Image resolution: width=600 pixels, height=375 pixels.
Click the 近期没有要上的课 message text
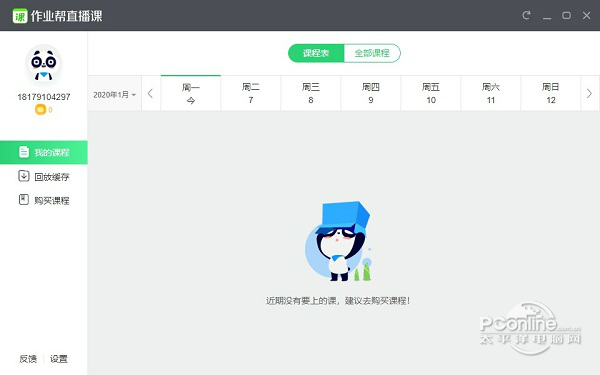coord(338,301)
